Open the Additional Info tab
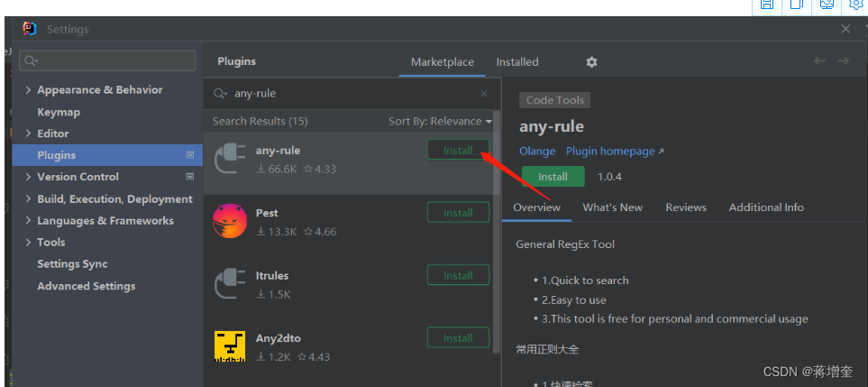This screenshot has height=387, width=868. [x=766, y=207]
